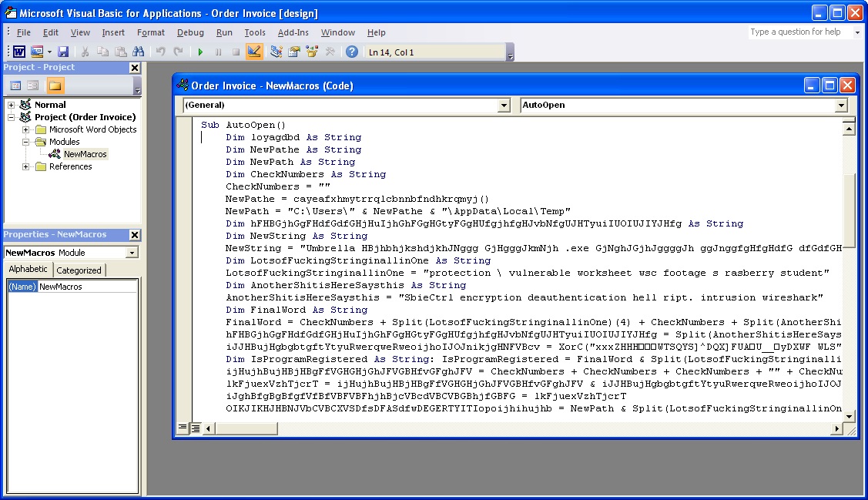Click the (Name) property value NewMacros

click(87, 287)
